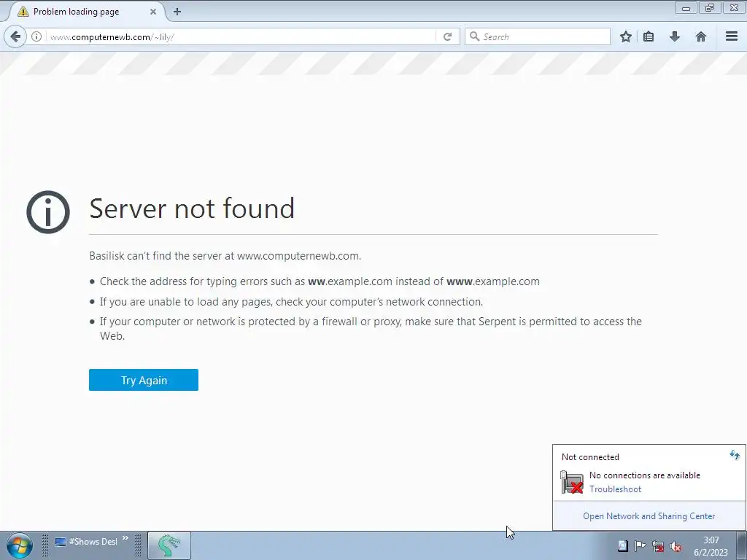Click the large info circle error icon

tap(48, 212)
